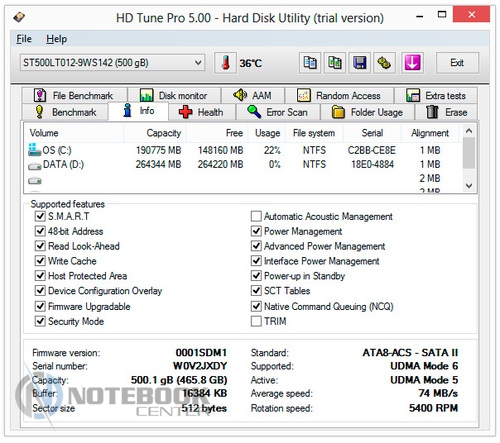
Task: Click the floppy disk save screenshot icon
Action: pos(359,63)
